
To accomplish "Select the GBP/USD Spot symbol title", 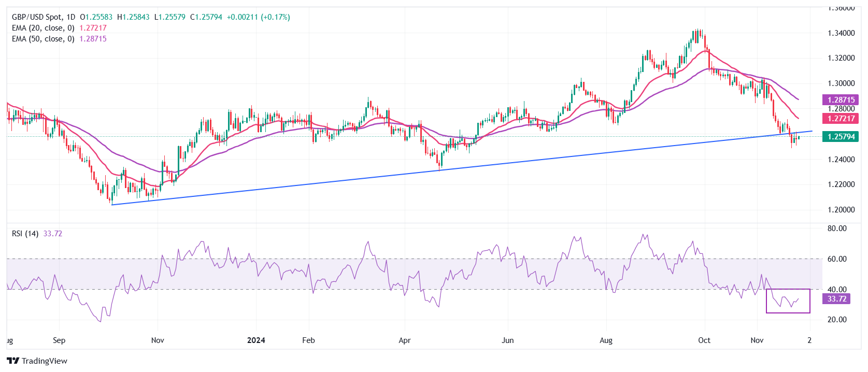I will coord(36,17).
